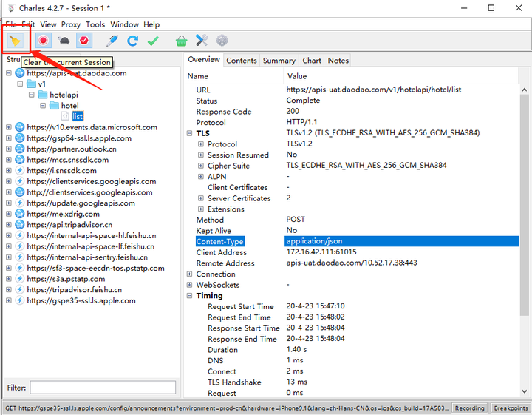
Task: Collapse the hotelapi folder node
Action: [x=32, y=95]
